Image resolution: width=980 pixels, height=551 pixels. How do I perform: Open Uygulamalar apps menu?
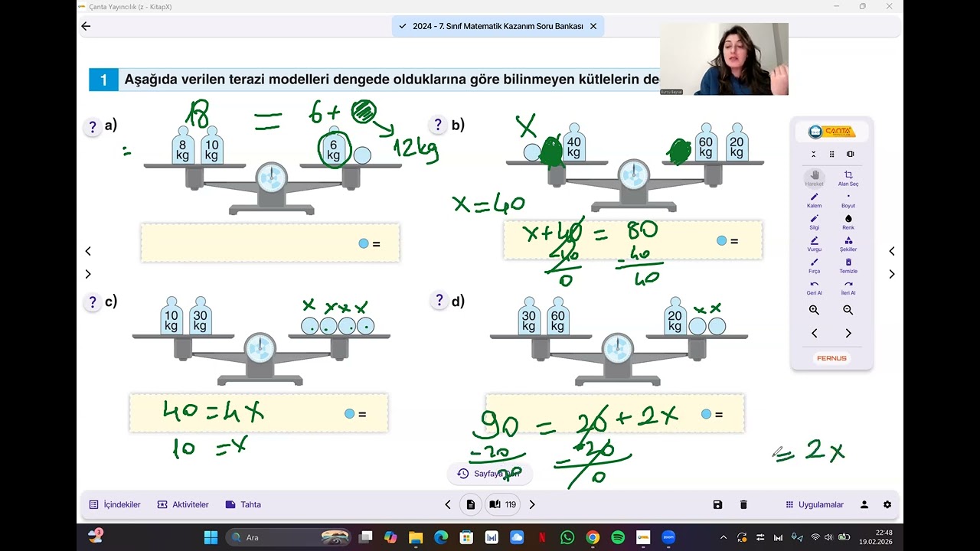815,505
